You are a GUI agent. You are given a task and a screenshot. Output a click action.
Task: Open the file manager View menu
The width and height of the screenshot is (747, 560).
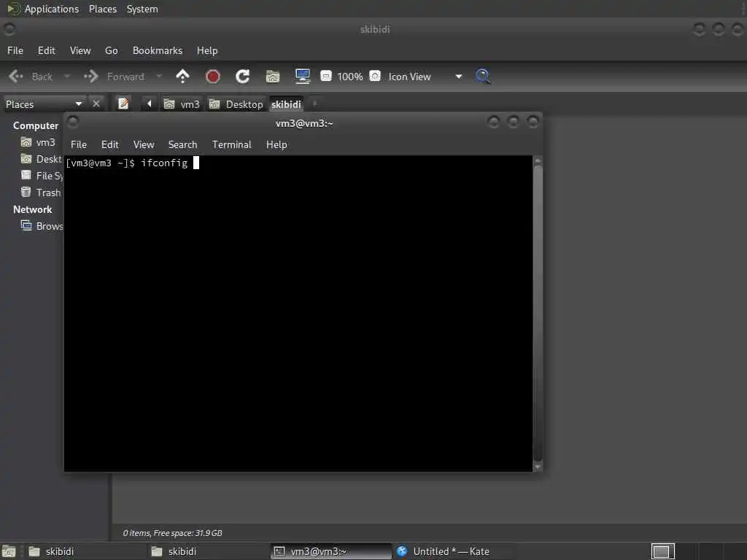[80, 50]
